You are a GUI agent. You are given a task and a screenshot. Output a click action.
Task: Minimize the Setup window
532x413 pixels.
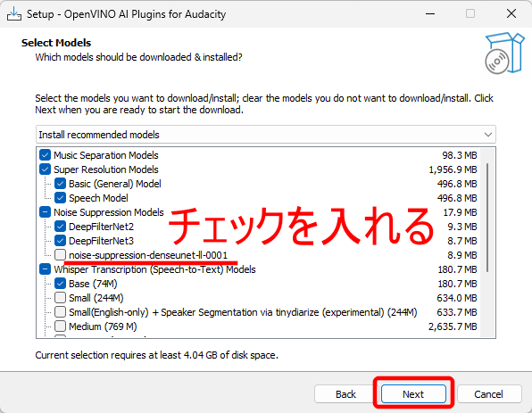tap(430, 14)
